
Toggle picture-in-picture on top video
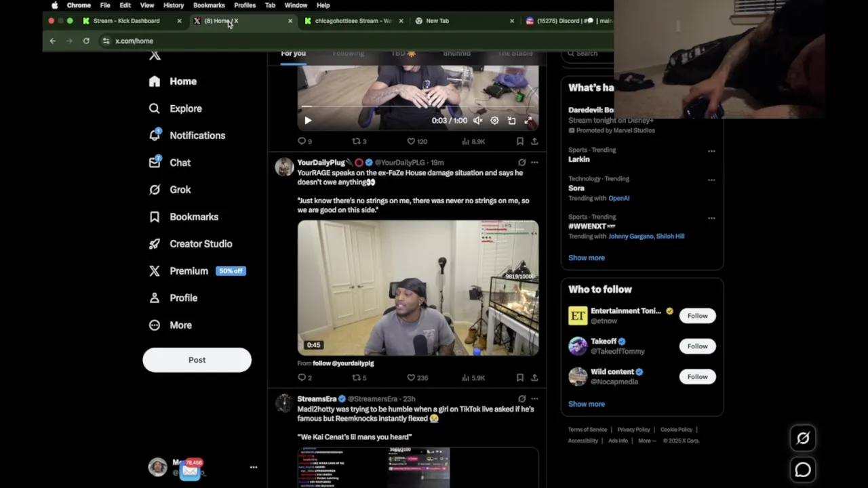point(511,121)
